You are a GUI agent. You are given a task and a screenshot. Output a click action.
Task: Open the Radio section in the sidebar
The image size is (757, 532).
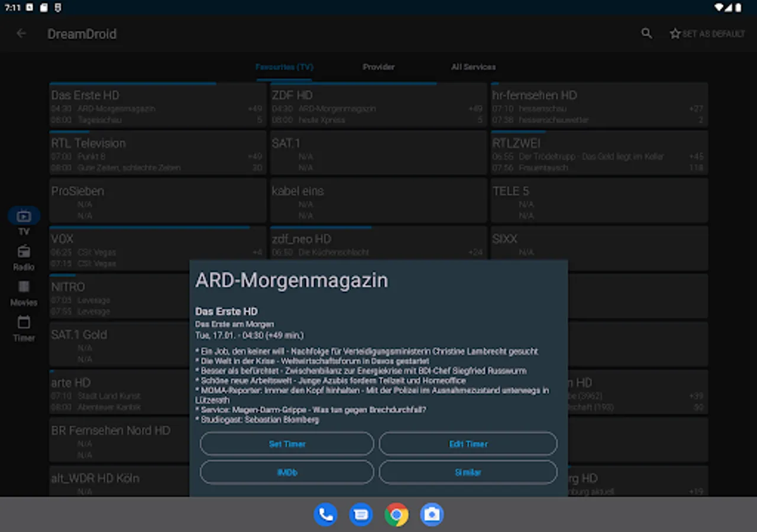click(24, 258)
